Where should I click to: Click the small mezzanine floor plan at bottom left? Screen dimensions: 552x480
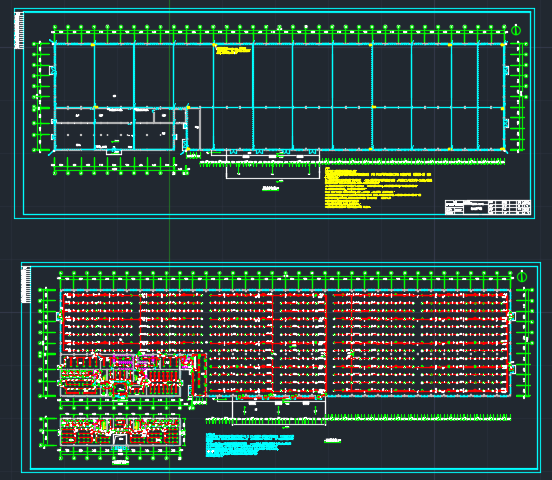[x=120, y=430]
